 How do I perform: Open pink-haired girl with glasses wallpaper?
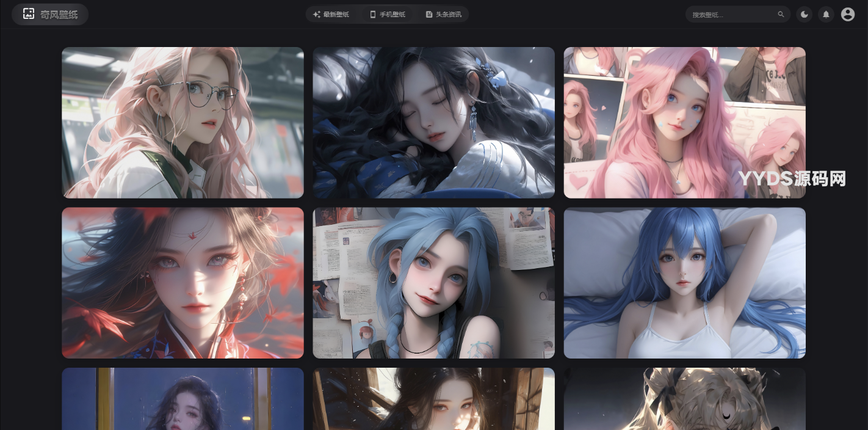(183, 123)
